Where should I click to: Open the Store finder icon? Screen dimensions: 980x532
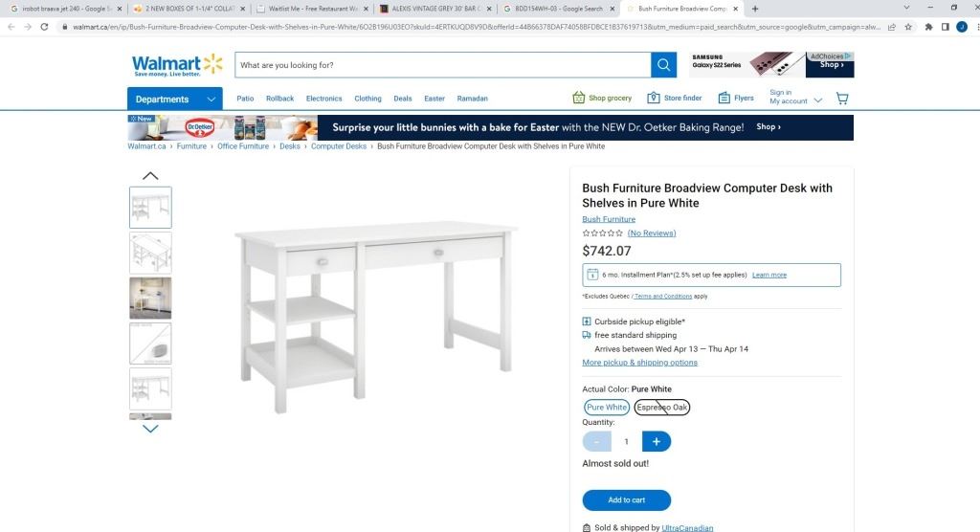point(653,98)
